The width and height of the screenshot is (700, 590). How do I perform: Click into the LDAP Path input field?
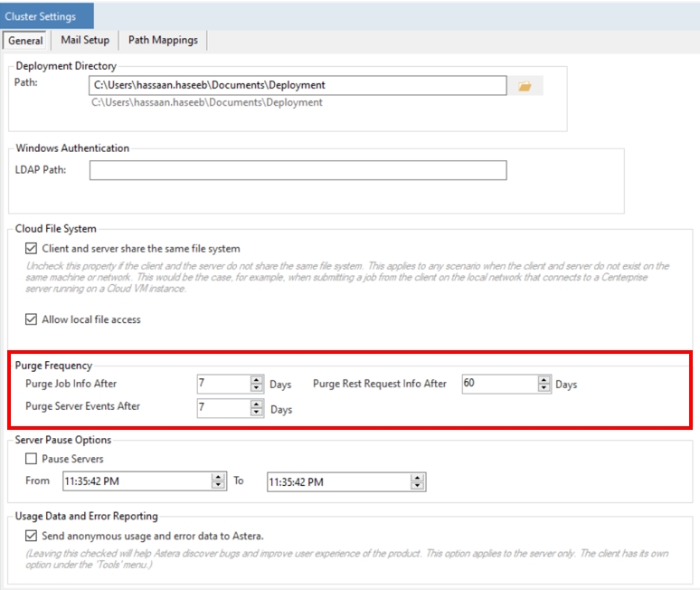tap(297, 170)
